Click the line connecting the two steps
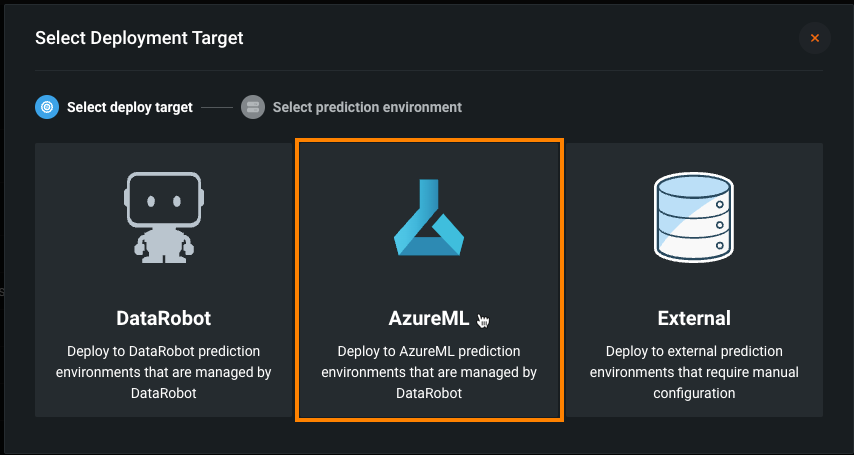854x455 pixels. (216, 107)
